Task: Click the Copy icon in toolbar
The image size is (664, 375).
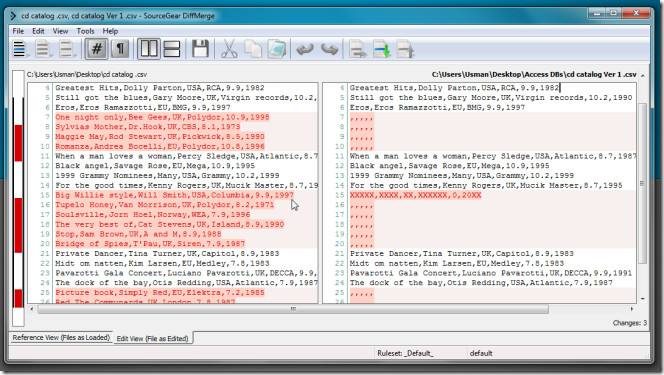Action: (x=253, y=49)
